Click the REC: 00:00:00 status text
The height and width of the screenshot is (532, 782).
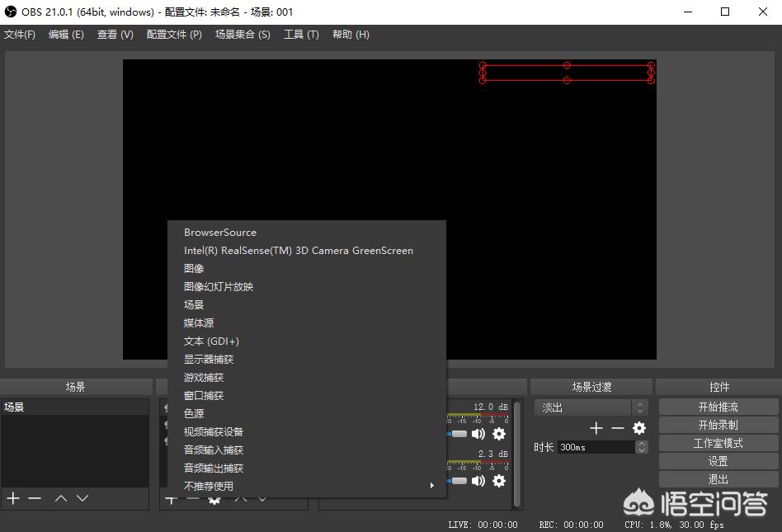[571, 525]
